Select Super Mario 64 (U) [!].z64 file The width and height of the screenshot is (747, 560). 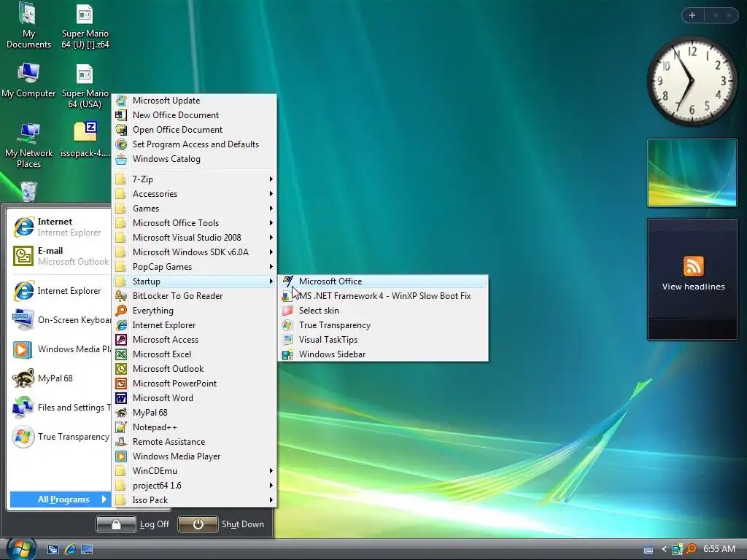click(x=85, y=26)
